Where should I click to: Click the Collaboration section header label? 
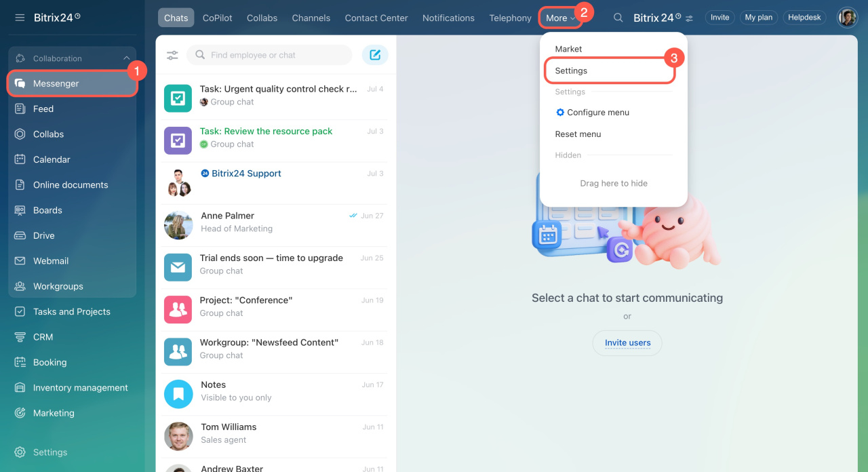coord(58,58)
